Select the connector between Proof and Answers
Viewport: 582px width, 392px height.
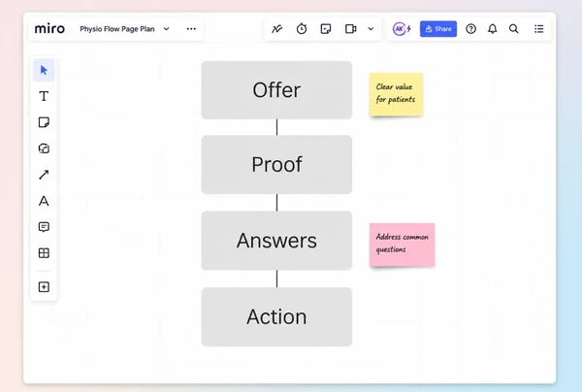coord(276,203)
